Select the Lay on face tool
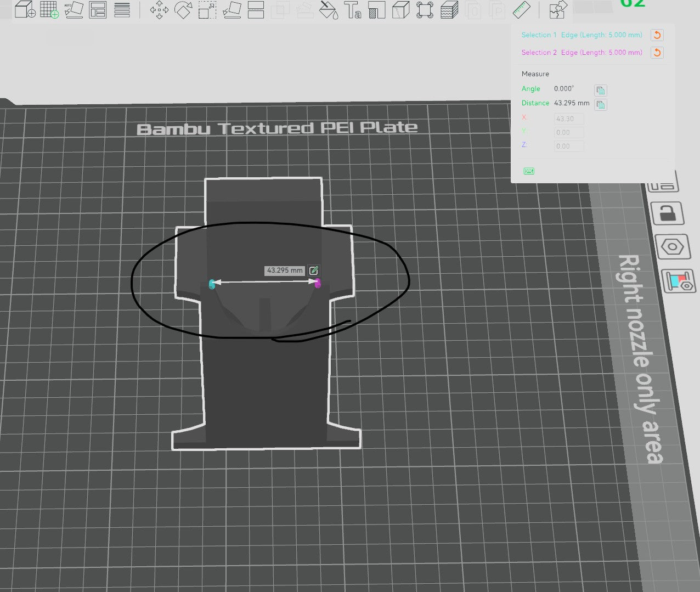 232,9
